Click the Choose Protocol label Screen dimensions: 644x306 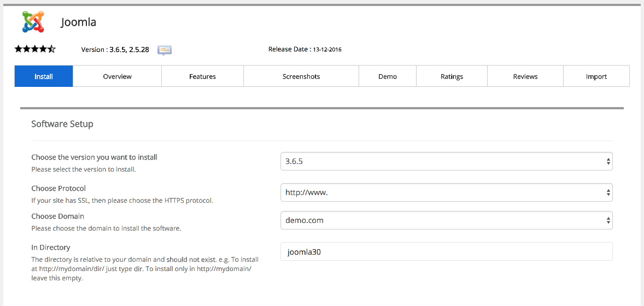(58, 188)
